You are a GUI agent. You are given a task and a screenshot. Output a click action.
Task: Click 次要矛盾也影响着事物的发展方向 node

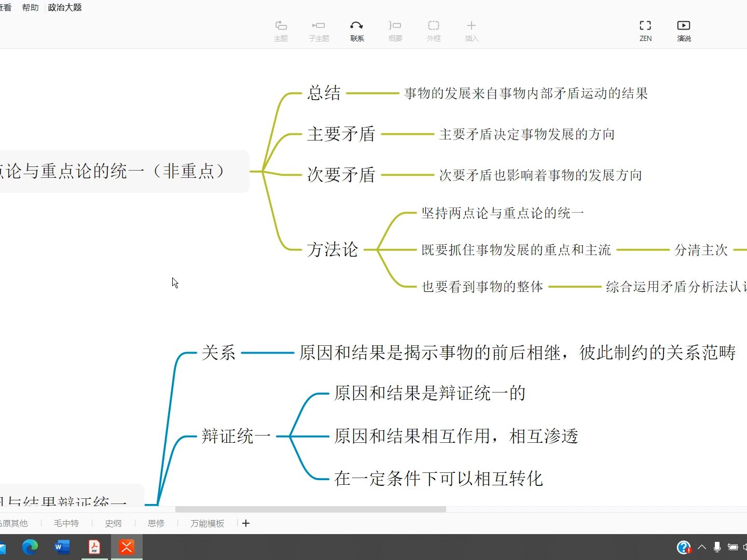[x=541, y=175]
